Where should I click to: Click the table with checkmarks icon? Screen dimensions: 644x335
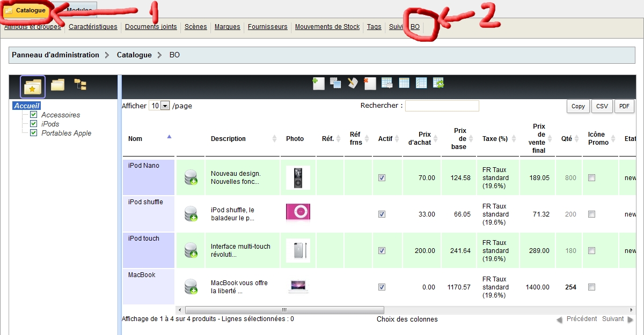click(x=421, y=83)
